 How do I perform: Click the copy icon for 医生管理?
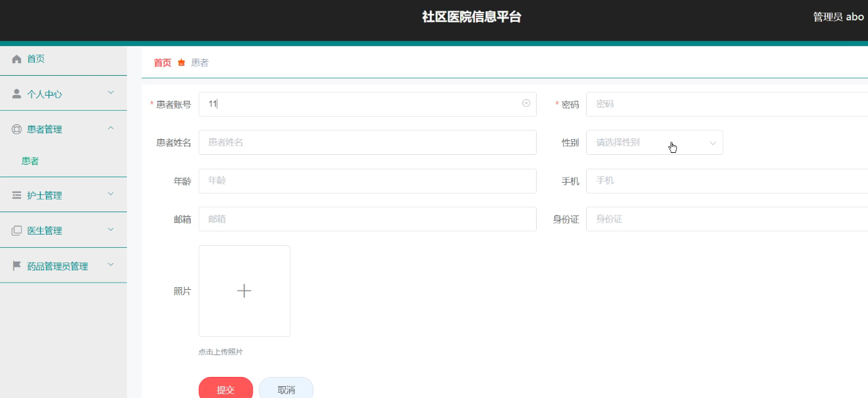coord(17,231)
